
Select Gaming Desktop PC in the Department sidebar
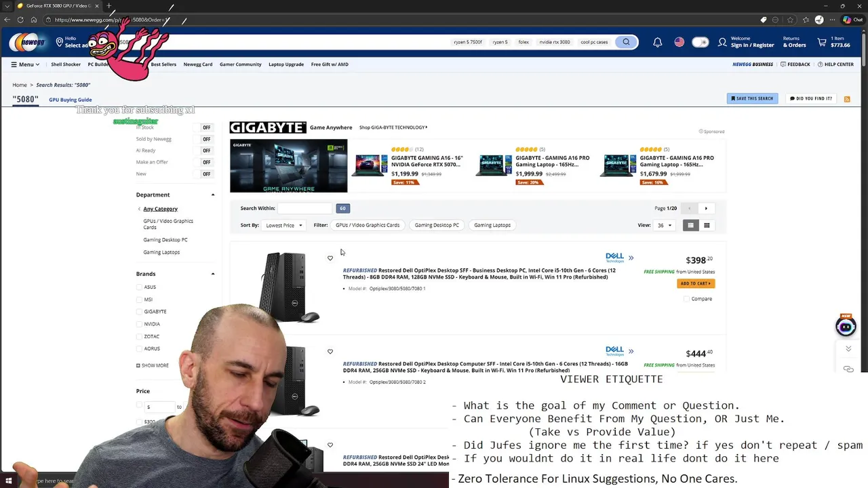tap(165, 240)
